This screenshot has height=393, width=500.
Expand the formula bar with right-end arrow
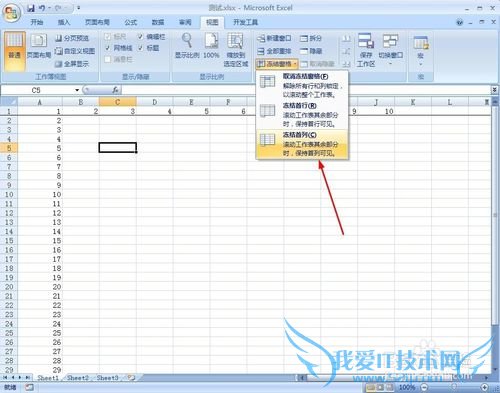click(494, 90)
